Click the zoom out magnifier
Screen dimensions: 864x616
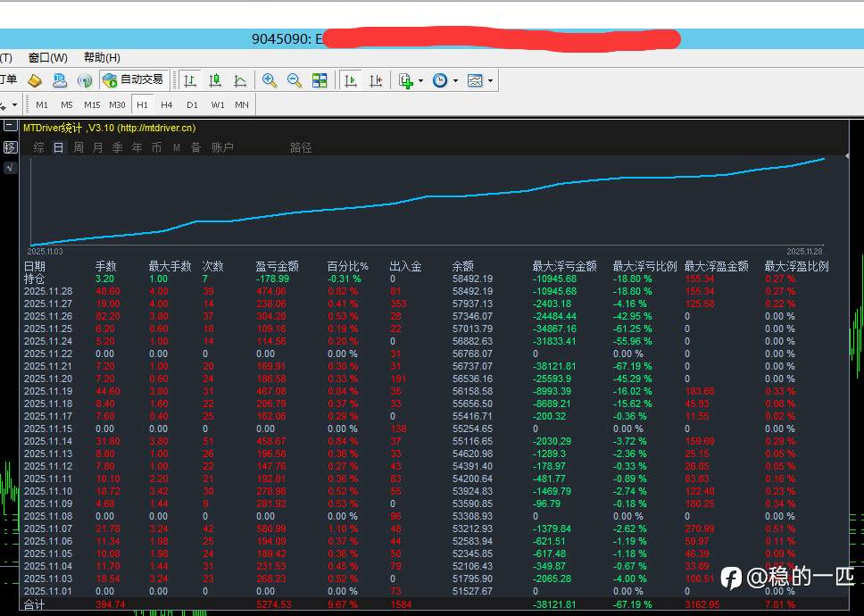295,80
